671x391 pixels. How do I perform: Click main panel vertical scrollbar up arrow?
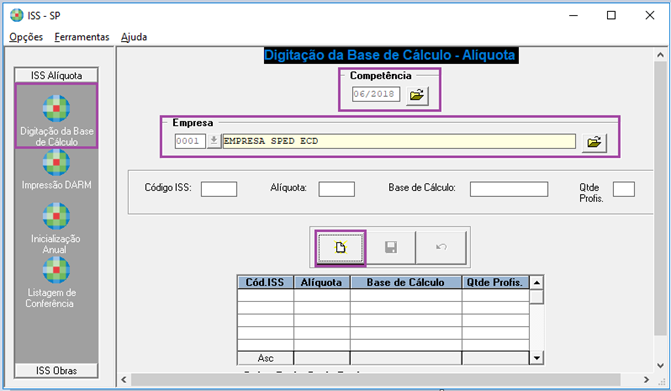(x=660, y=55)
